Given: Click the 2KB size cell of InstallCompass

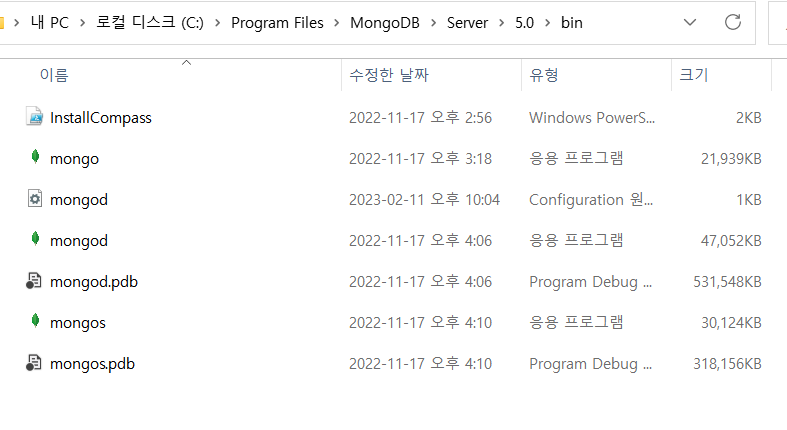Looking at the screenshot, I should 749,118.
